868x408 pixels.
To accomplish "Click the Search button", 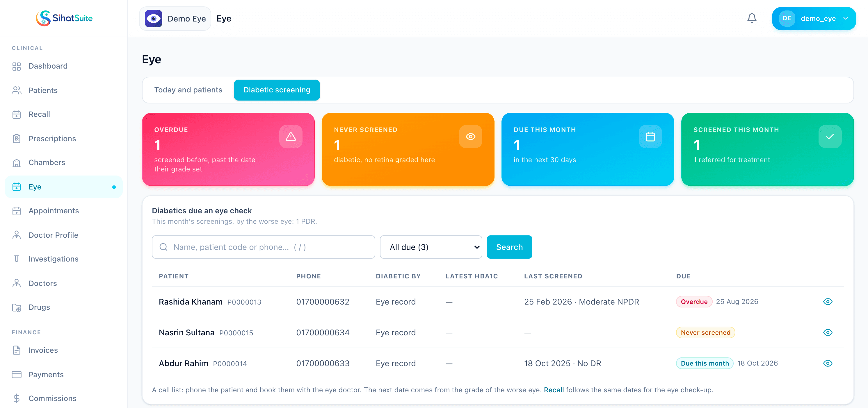I will (509, 247).
